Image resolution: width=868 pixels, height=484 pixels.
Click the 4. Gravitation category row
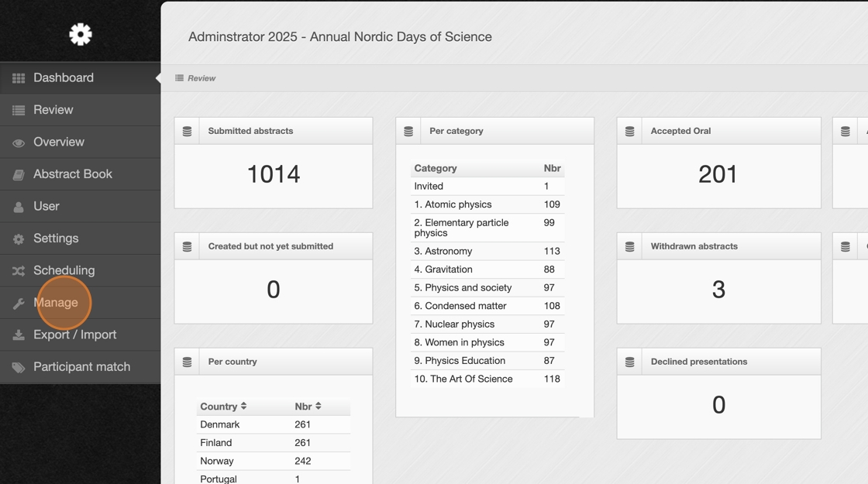pos(487,269)
